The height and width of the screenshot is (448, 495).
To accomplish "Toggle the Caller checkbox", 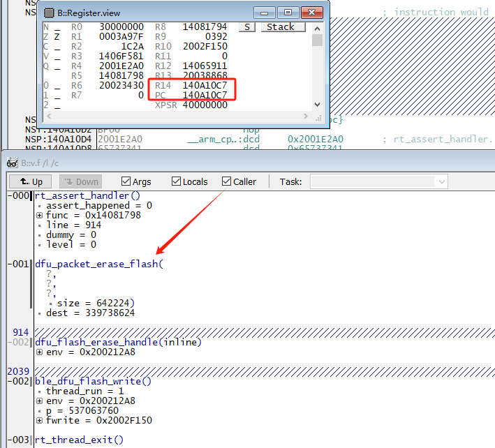I will (x=226, y=181).
